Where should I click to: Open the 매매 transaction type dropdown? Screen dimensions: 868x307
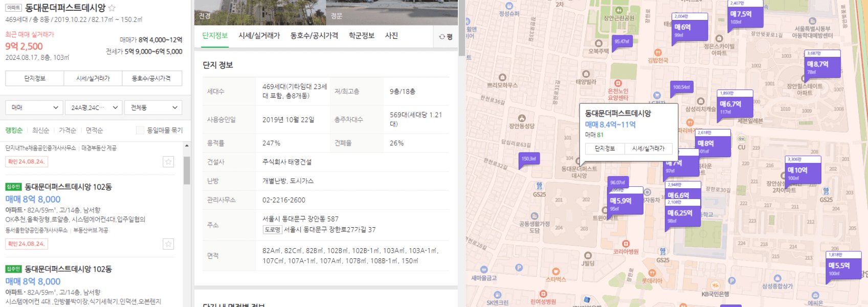tap(34, 107)
